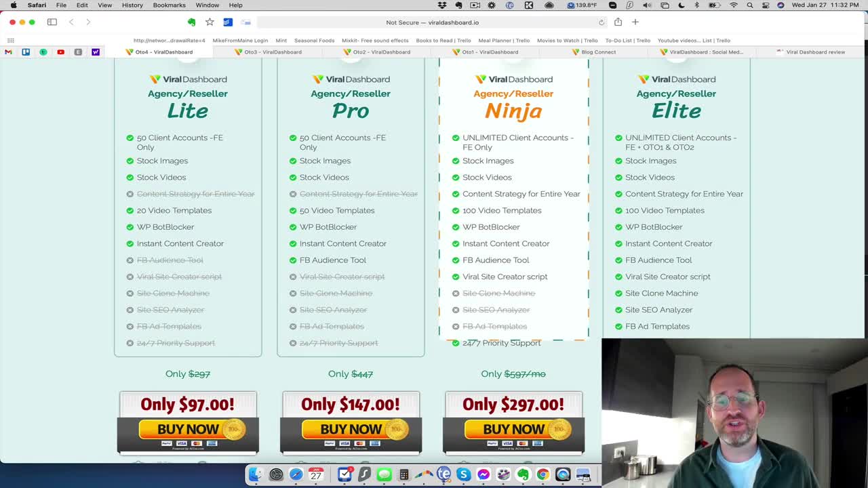Open Calendar in the Dock
This screenshot has height=488, width=868.
316,474
